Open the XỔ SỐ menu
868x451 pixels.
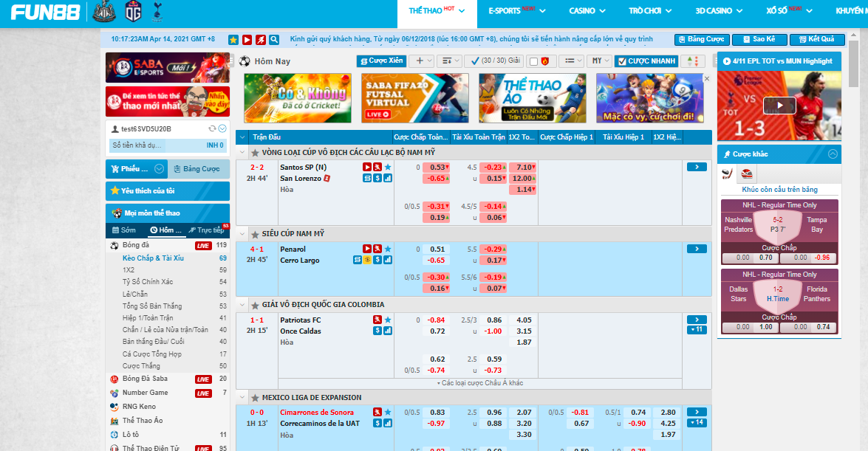[x=790, y=10]
